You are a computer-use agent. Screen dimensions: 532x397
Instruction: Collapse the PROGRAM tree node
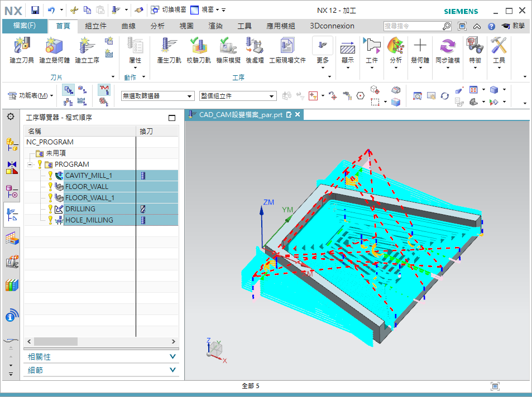coord(30,165)
